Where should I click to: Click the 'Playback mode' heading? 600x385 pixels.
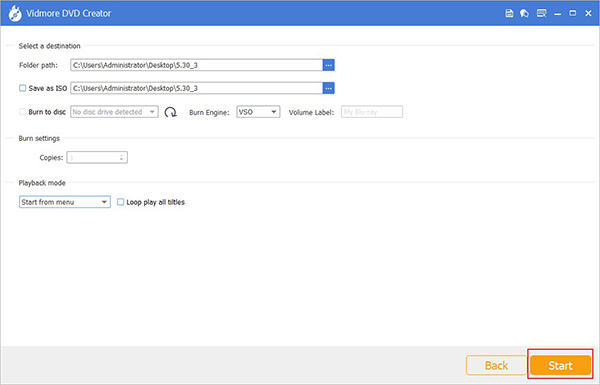click(x=42, y=183)
